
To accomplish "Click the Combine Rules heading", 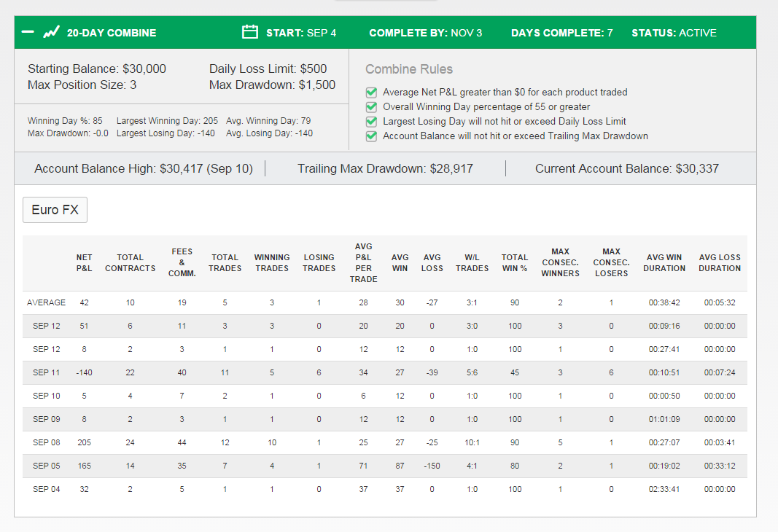I will point(409,69).
